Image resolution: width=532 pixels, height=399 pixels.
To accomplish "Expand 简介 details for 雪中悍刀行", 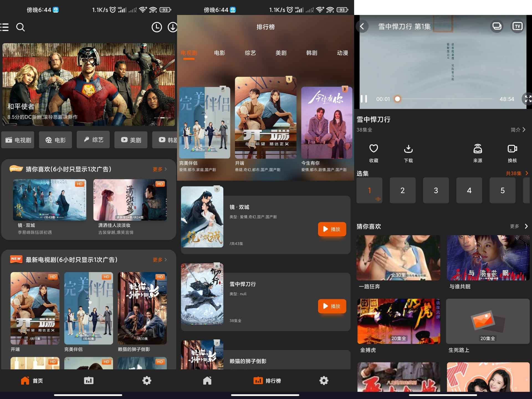I will (x=518, y=130).
